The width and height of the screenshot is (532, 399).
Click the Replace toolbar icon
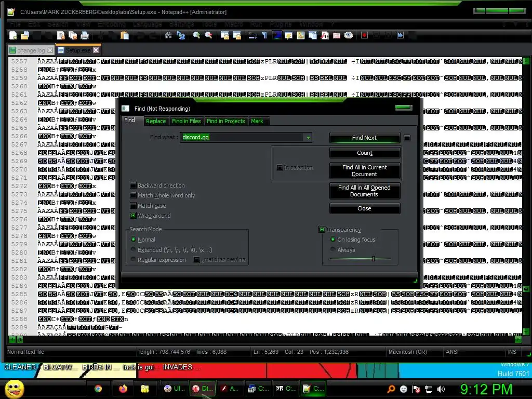point(181,35)
